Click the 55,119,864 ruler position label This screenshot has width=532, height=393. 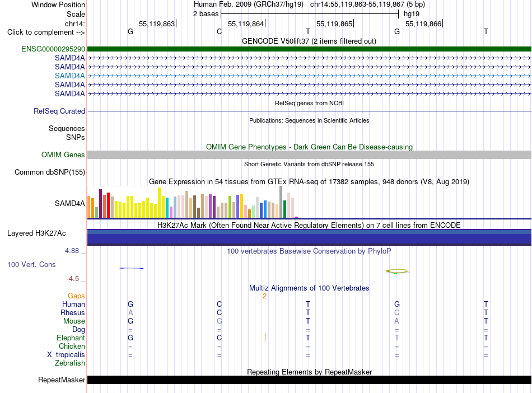246,24
